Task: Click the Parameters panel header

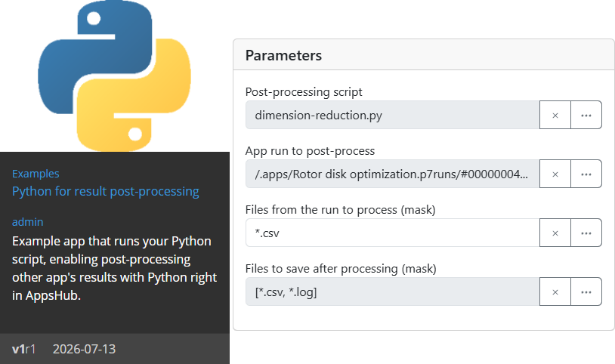Action: (x=424, y=55)
